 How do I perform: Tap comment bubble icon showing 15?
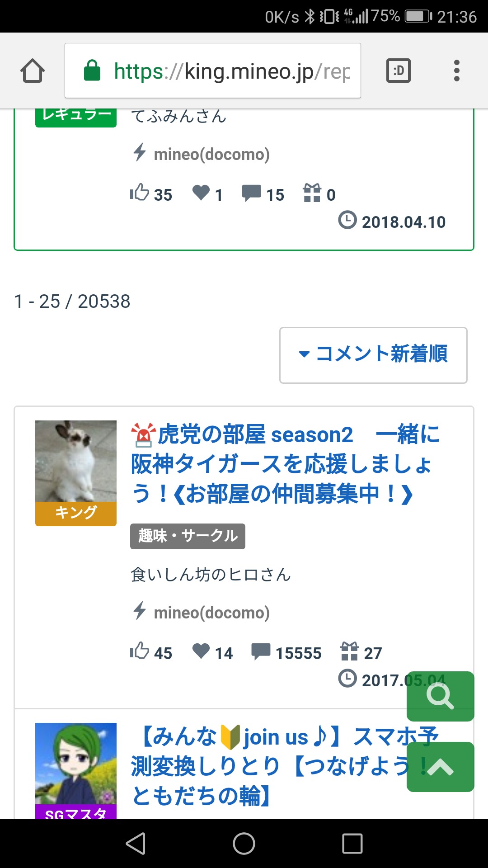[251, 193]
